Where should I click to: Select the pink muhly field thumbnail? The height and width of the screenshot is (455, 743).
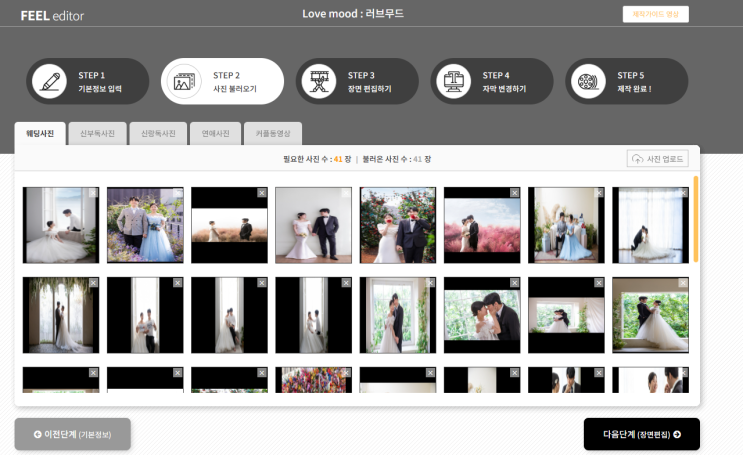pos(482,225)
